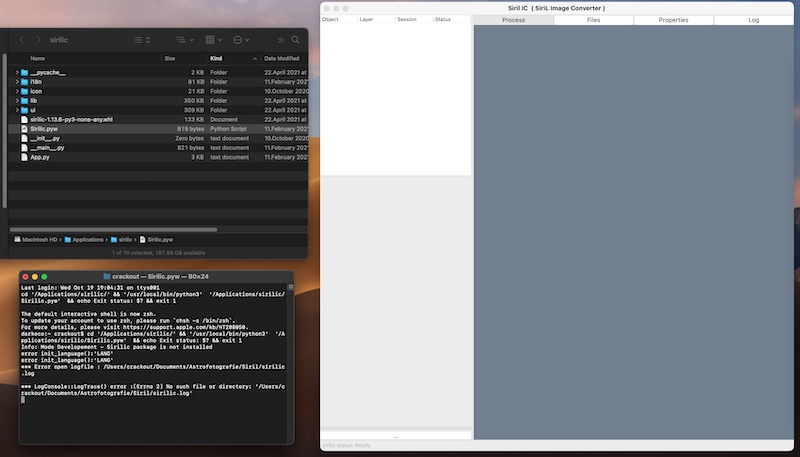Go to Macintosh HD in path bar
This screenshot has height=457, width=800.
click(x=36, y=239)
